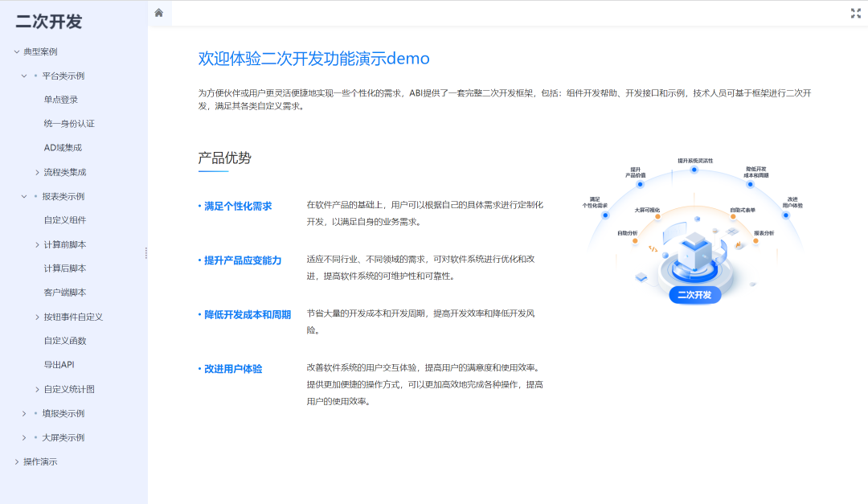
Task: Select 自定义组件 in the sidebar
Action: (64, 220)
